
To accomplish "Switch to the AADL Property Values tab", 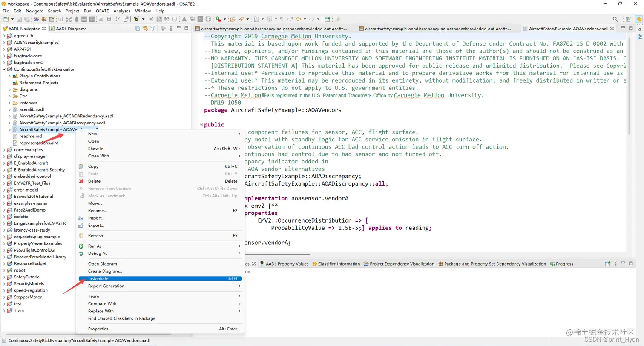I will pyautogui.click(x=284, y=264).
